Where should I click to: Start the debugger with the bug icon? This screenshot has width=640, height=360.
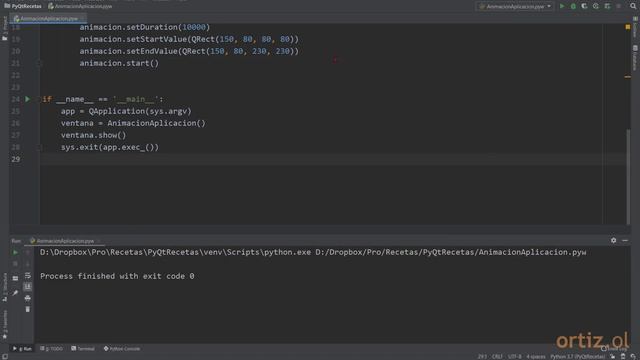click(573, 6)
